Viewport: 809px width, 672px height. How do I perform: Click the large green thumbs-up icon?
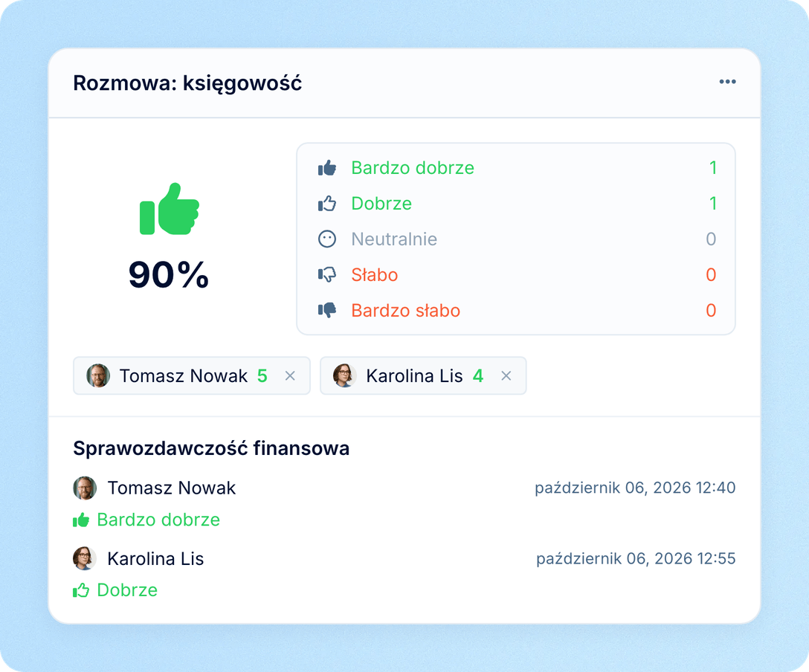tap(170, 209)
